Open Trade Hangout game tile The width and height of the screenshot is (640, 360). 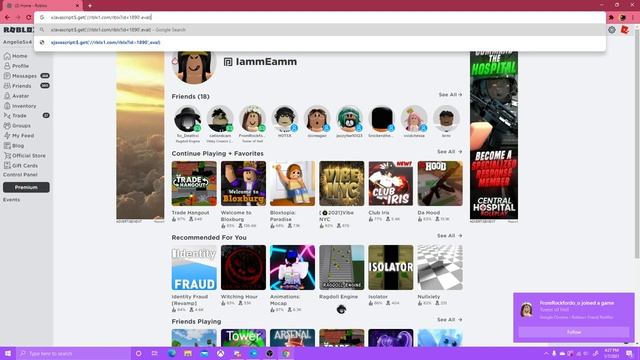[194, 183]
